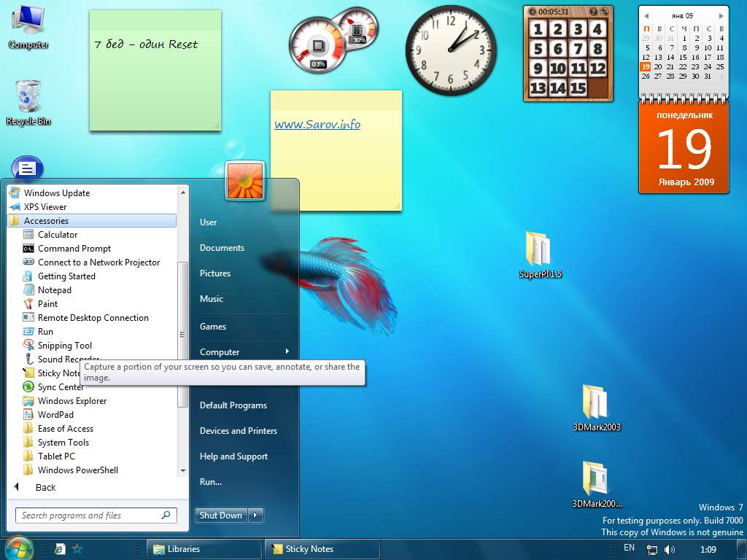747x560 pixels.
Task: Open Documents from the Start menu right pane
Action: (222, 248)
